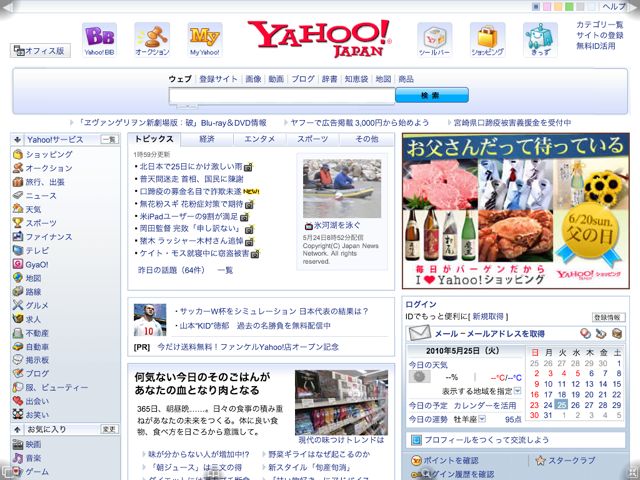Select the blue theme color swatch
Image resolution: width=640 pixels, height=480 pixels.
point(536,7)
